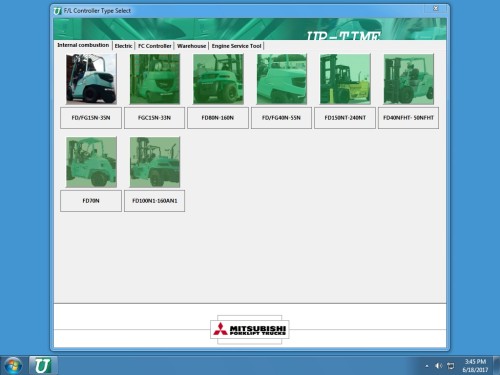The image size is (500, 375).
Task: Click the FD100N1-160AN1 forklift photo
Action: 155,162
